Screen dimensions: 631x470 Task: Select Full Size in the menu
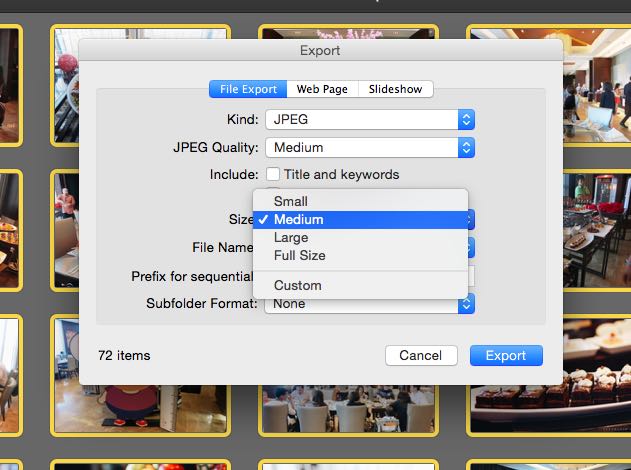pyautogui.click(x=361, y=256)
